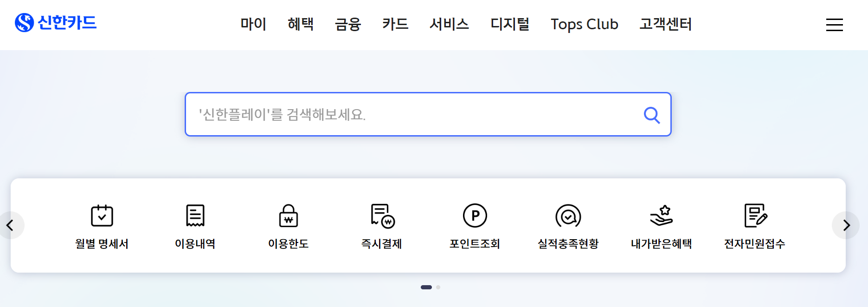Click the 월별 명세서 label
This screenshot has width=868, height=307.
[102, 244]
